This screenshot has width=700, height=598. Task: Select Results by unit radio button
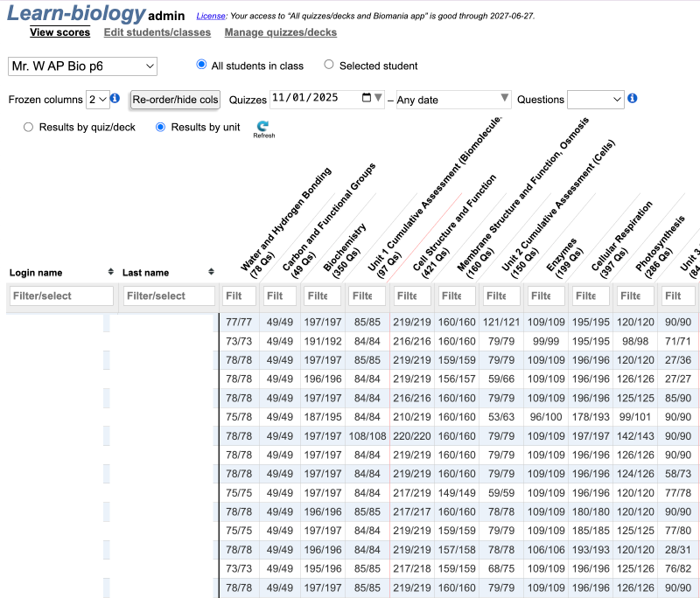pos(160,127)
